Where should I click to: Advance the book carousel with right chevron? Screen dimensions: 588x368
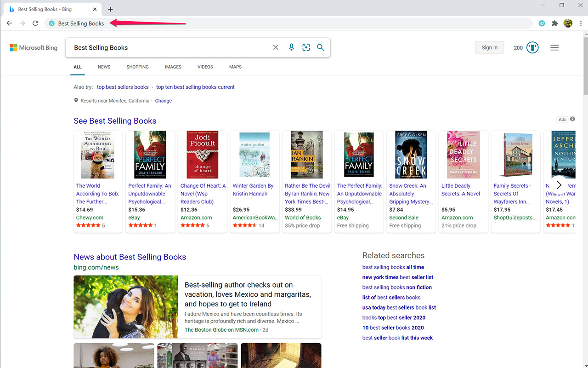pyautogui.click(x=559, y=185)
